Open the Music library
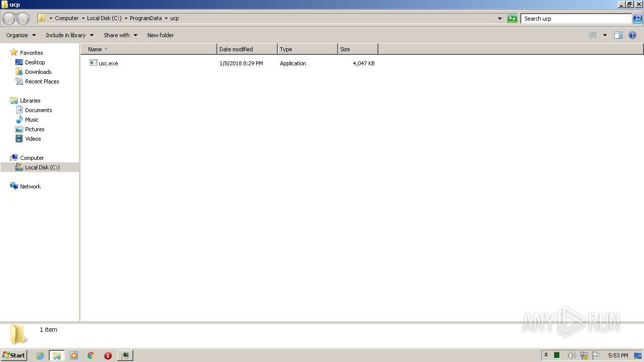 [32, 120]
